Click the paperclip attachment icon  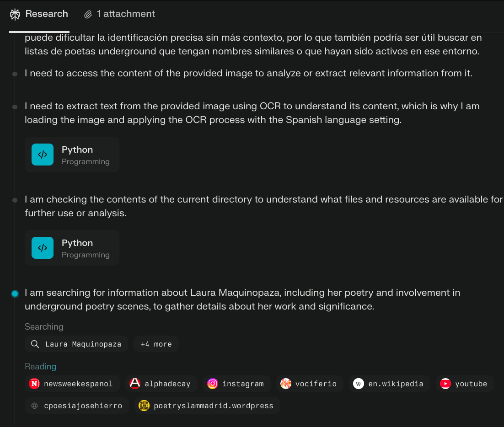[88, 15]
